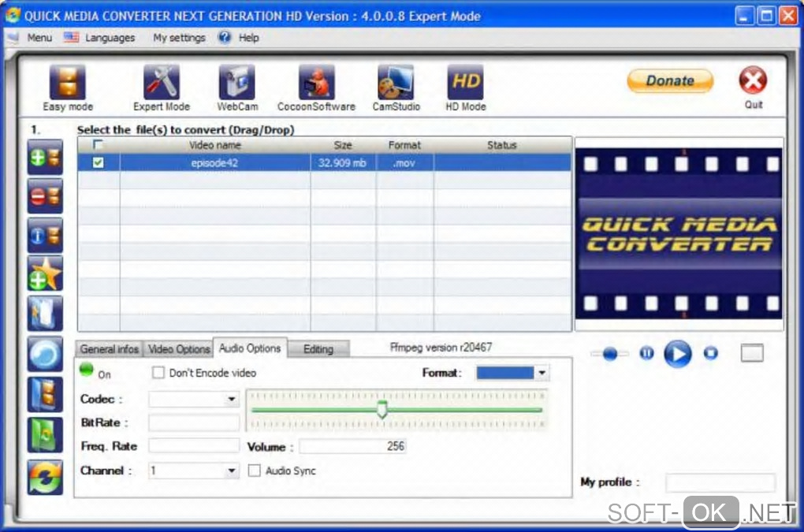Sort by Size column header
The width and height of the screenshot is (804, 532).
tap(343, 145)
